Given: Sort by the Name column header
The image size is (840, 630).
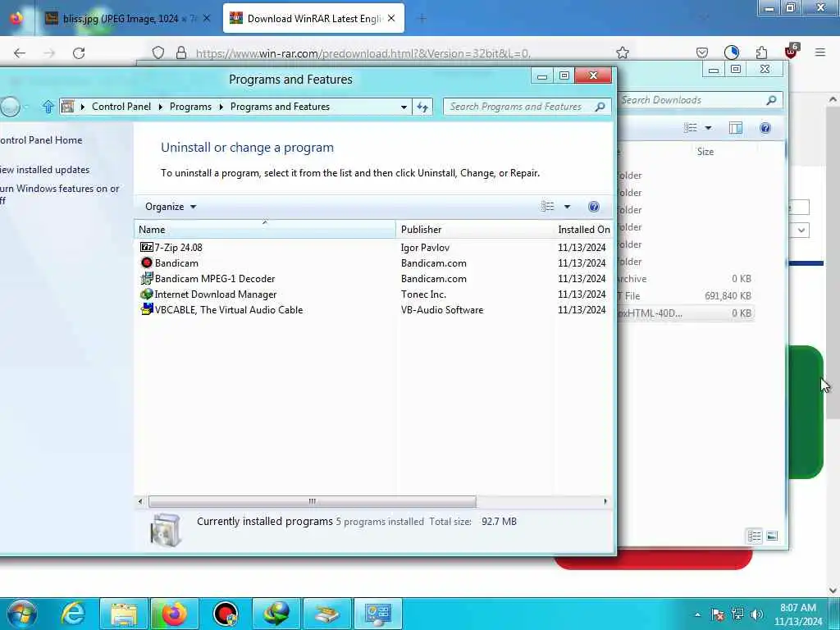Looking at the screenshot, I should 265,230.
